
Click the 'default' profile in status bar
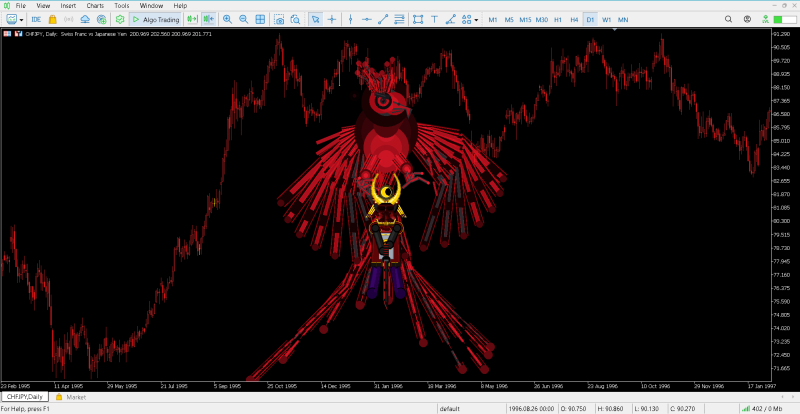[451, 409]
